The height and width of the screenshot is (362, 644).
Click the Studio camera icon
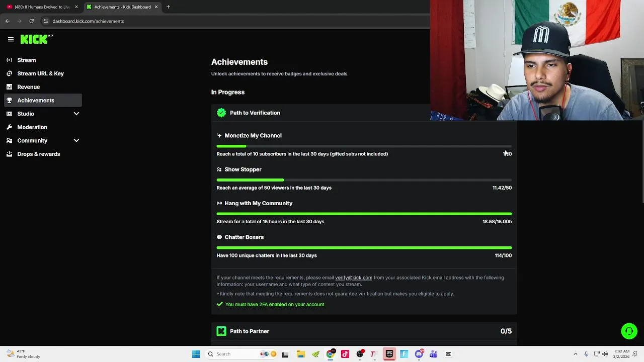click(9, 114)
